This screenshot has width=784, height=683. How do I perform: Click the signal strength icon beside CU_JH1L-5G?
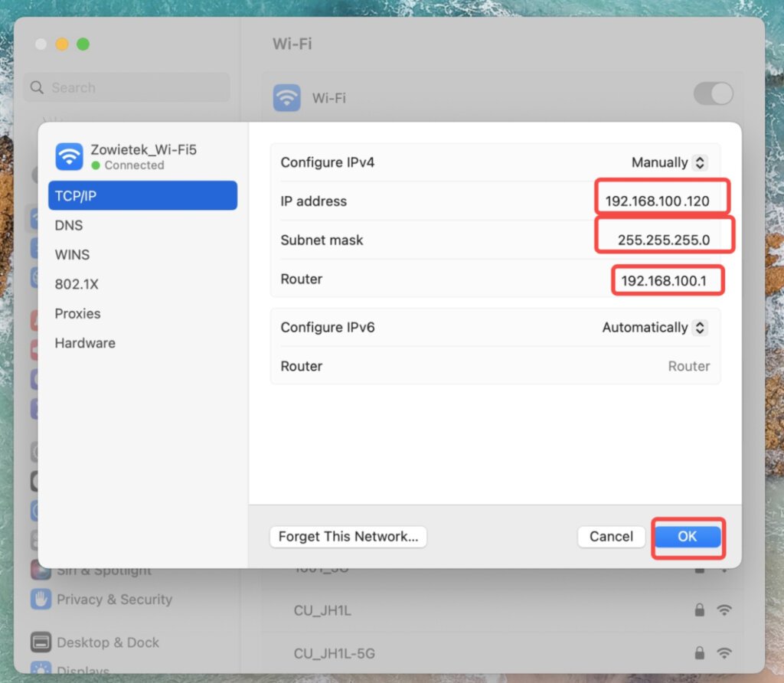click(724, 653)
